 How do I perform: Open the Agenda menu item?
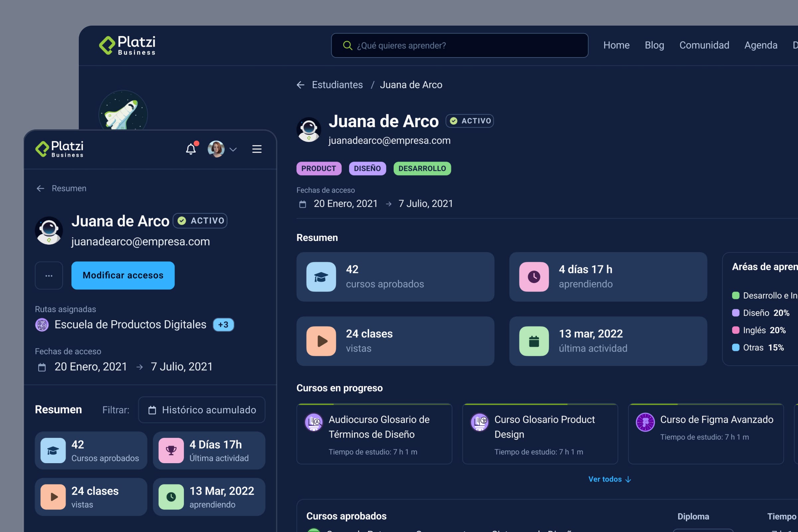tap(761, 45)
